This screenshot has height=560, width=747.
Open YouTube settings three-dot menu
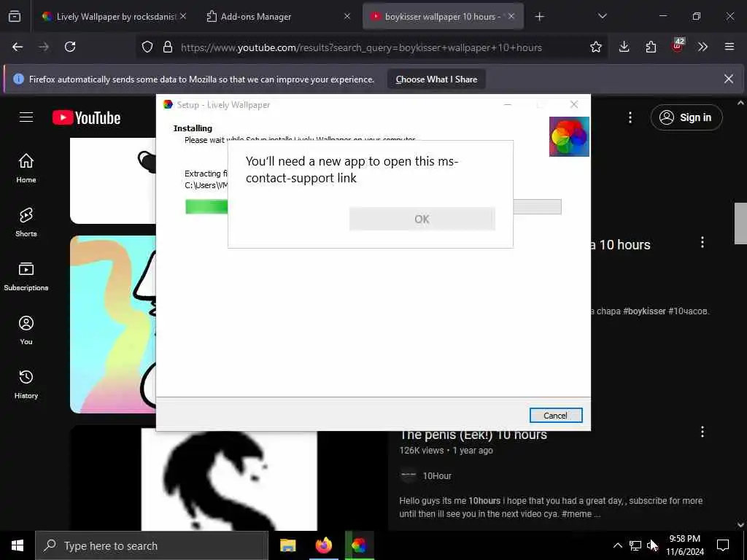click(x=630, y=117)
